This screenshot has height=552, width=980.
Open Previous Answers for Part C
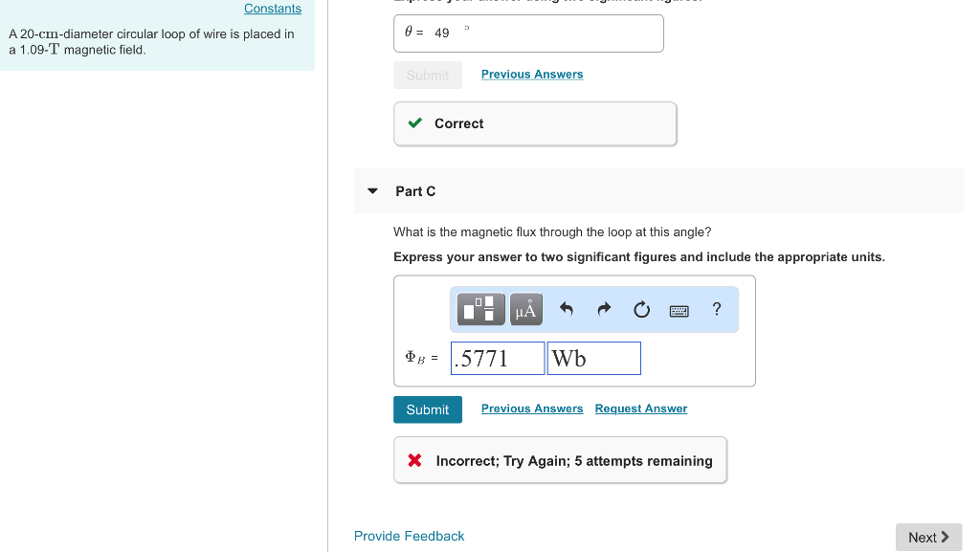point(531,408)
